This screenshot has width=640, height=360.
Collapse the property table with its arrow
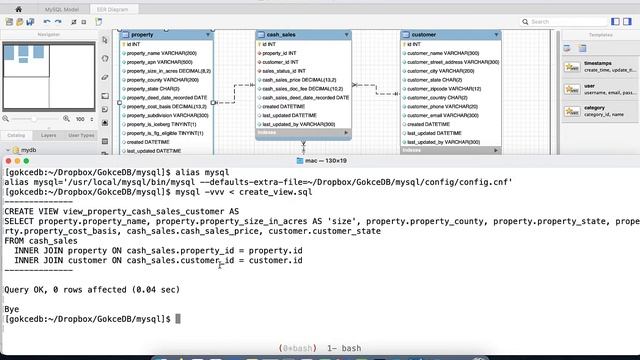(208, 35)
